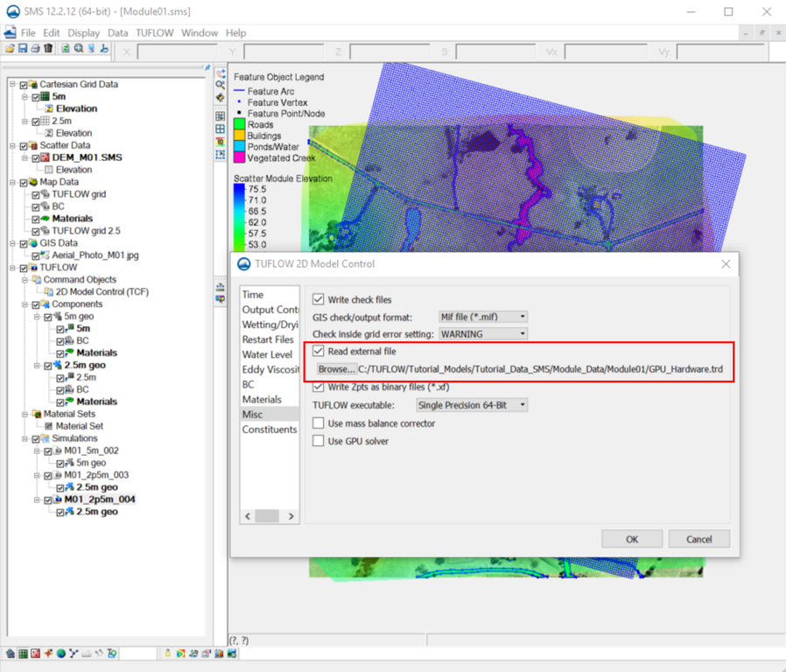Click the Open file toolbar icon
The height and width of the screenshot is (672, 786).
(10, 49)
